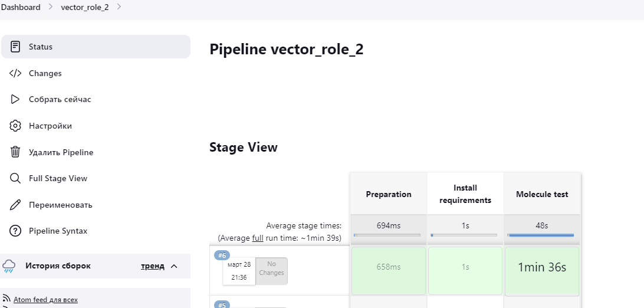
Task: Open the Dashboard breadcrumb link
Action: (x=21, y=7)
